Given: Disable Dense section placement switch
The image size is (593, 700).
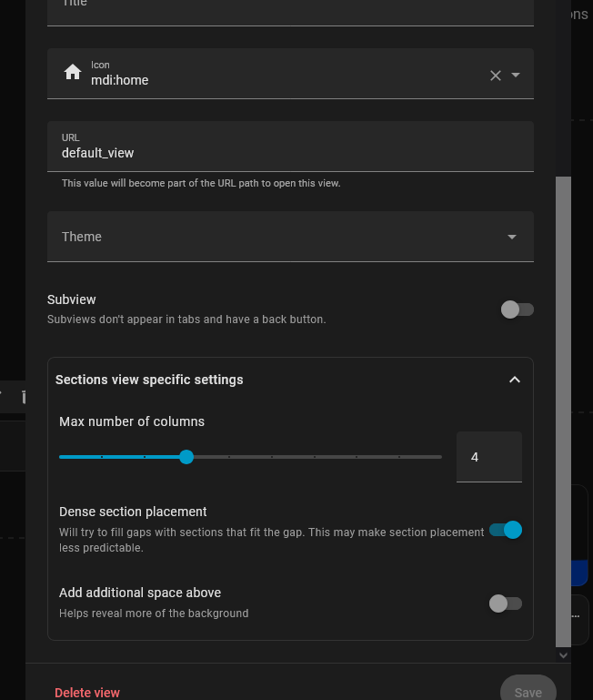Looking at the screenshot, I should [x=506, y=530].
